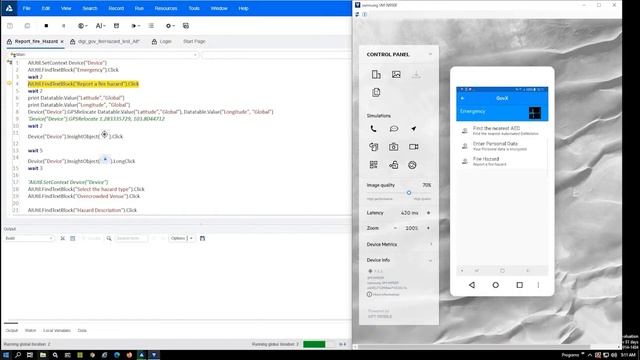Click the insight object image on line 11

(104, 134)
